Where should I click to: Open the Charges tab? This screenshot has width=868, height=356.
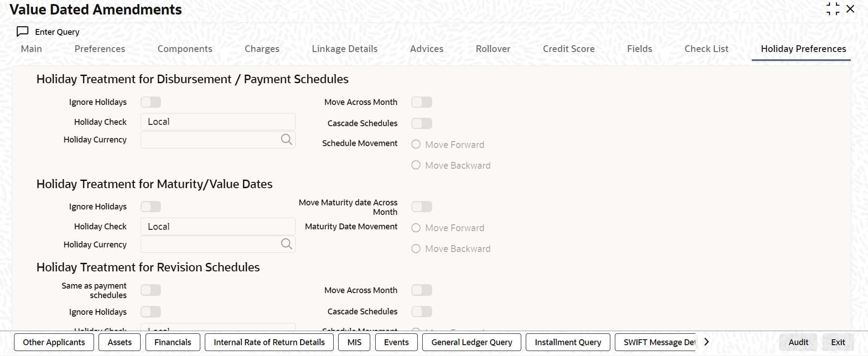click(x=262, y=49)
